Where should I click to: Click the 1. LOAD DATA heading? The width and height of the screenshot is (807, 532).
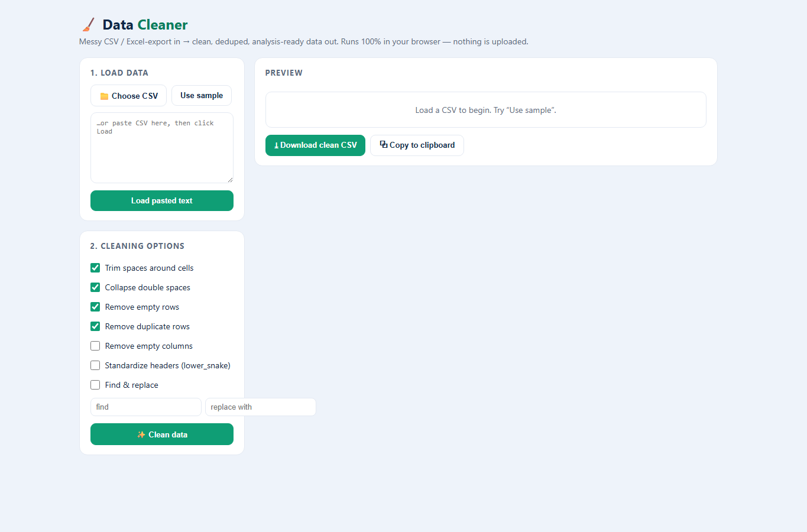coord(119,73)
